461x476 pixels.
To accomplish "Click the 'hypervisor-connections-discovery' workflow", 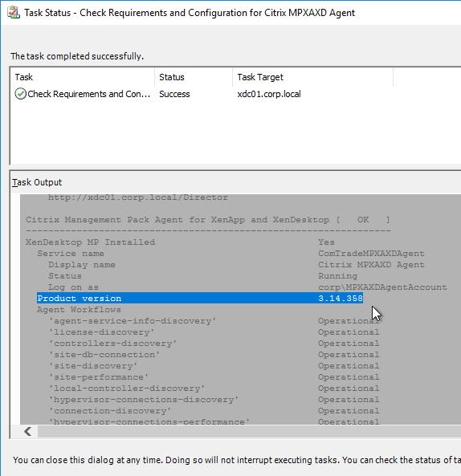I will tap(144, 399).
